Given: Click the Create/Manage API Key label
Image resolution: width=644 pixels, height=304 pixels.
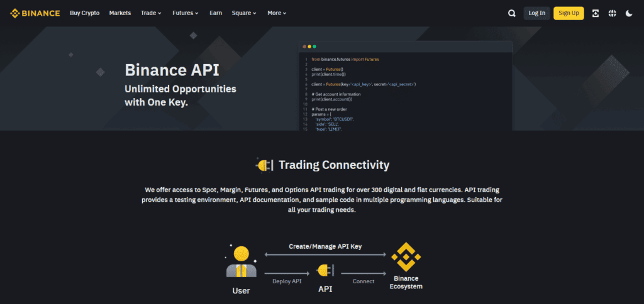Looking at the screenshot, I should coord(325,246).
